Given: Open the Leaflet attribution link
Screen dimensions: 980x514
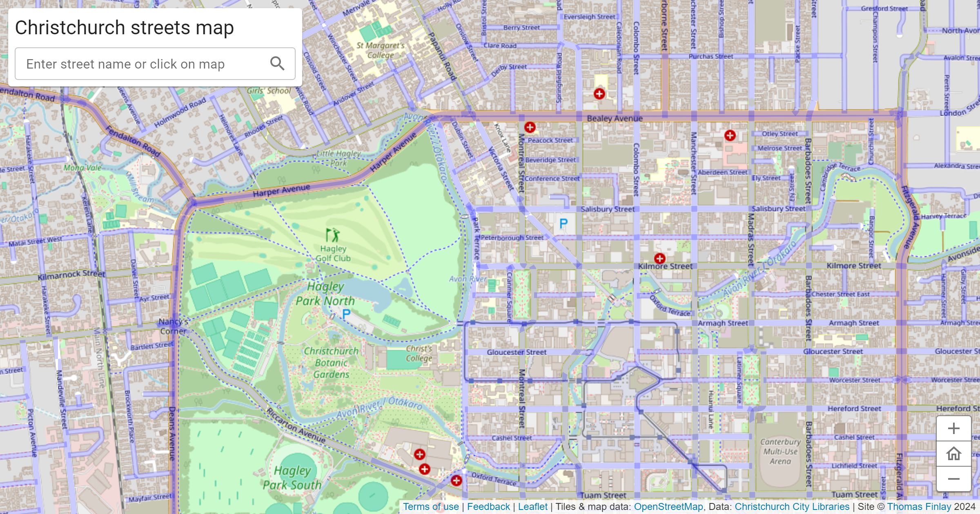Looking at the screenshot, I should [532, 507].
